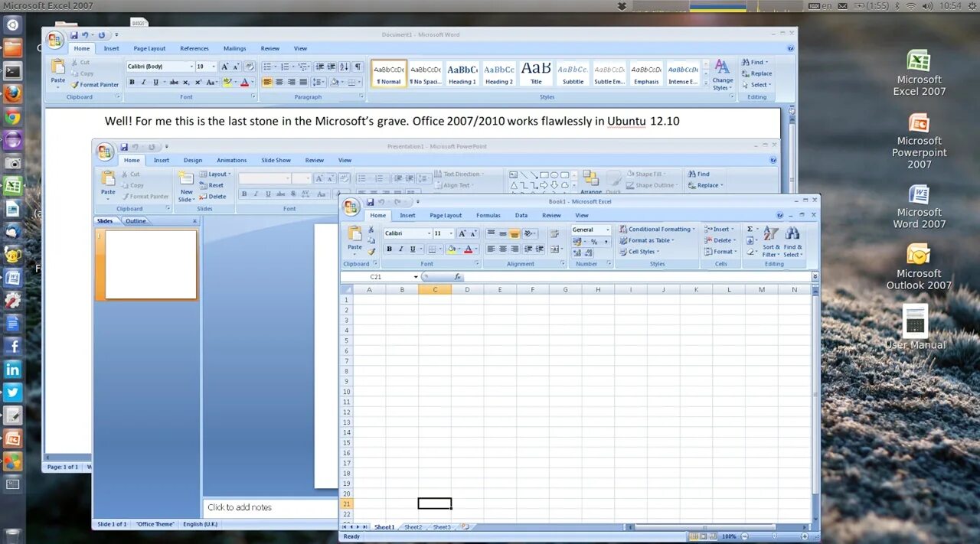The height and width of the screenshot is (544, 980).
Task: Toggle Bold in Excel's Font group
Action: point(389,249)
